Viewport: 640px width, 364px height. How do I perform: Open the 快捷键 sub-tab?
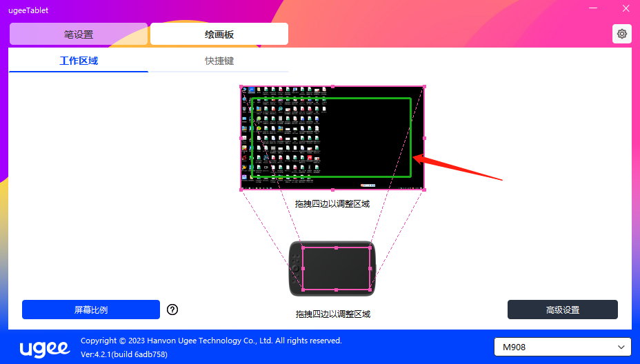(219, 61)
